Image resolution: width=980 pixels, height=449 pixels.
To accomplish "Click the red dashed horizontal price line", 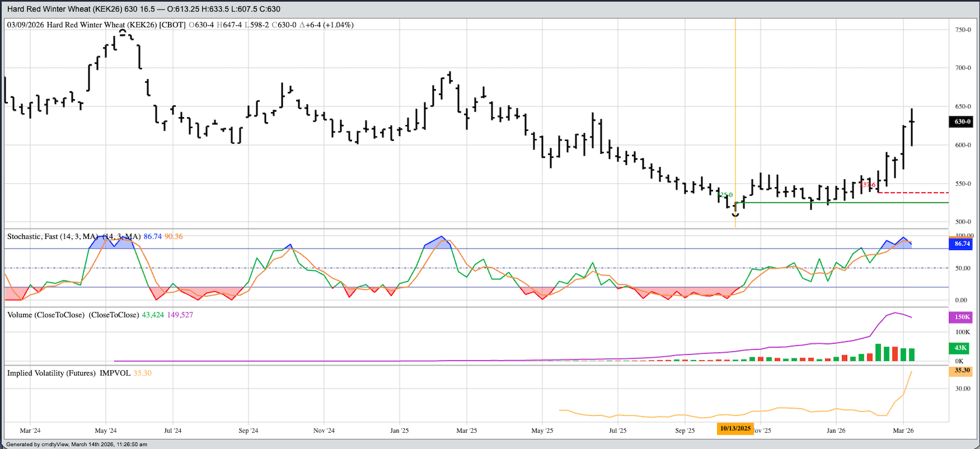I will (912, 193).
